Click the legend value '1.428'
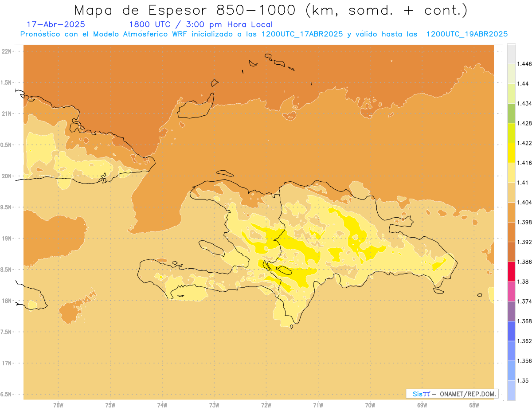532x411 pixels. coord(525,123)
